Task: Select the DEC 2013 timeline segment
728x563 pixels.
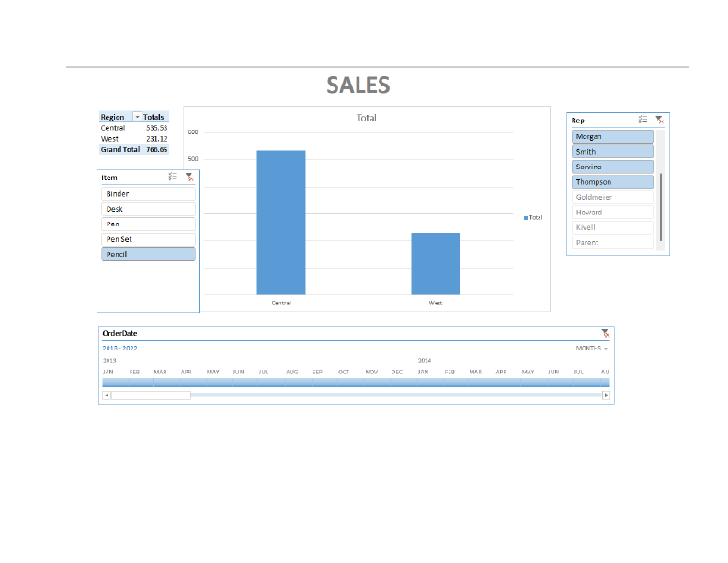Action: (x=404, y=383)
